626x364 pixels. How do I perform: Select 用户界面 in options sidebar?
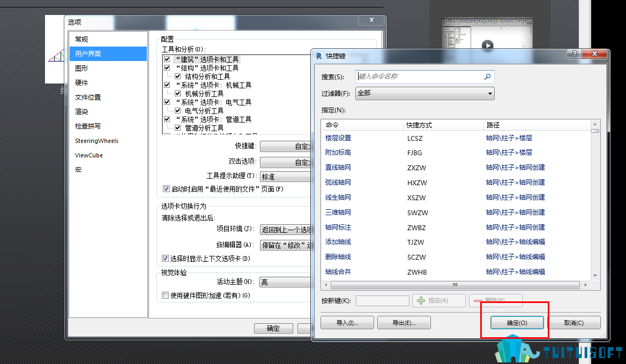pos(108,54)
